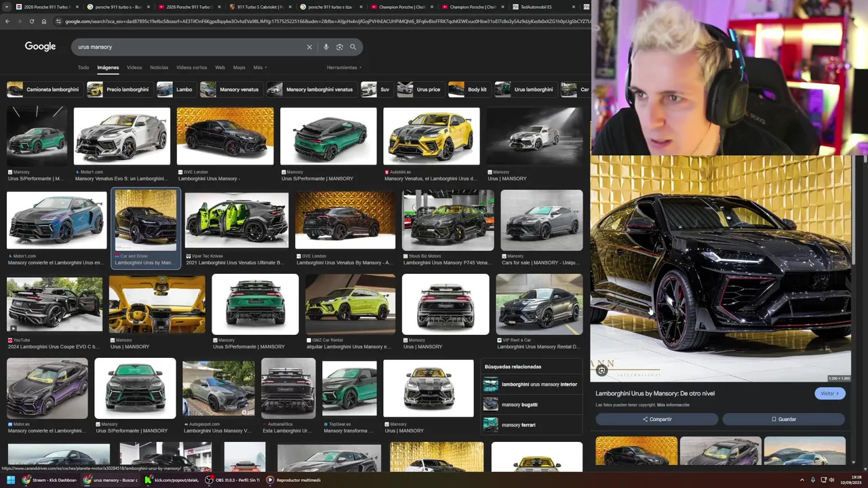Open the GMZ Car Rental green Urus thumbnail
Image resolution: width=868 pixels, height=488 pixels.
350,304
